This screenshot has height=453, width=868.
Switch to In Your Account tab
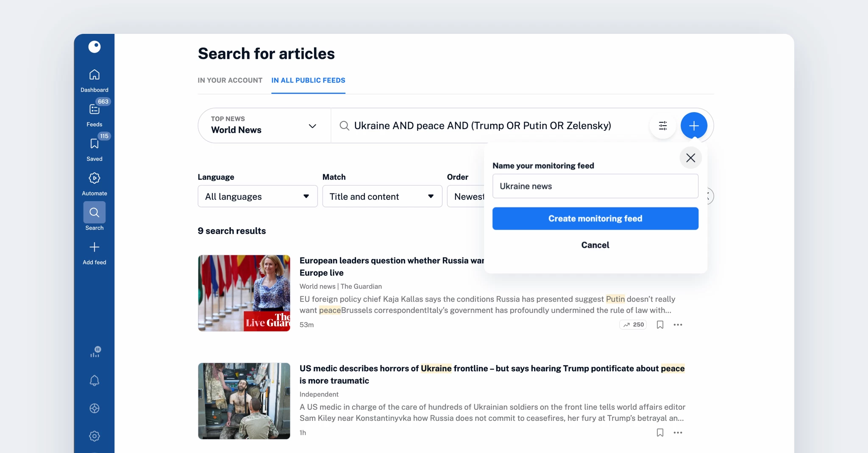(230, 80)
